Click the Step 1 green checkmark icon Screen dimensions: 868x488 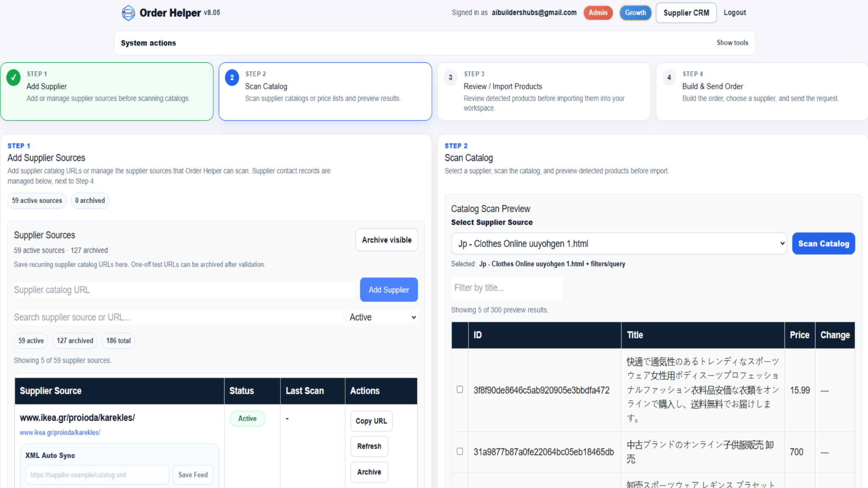[x=14, y=78]
